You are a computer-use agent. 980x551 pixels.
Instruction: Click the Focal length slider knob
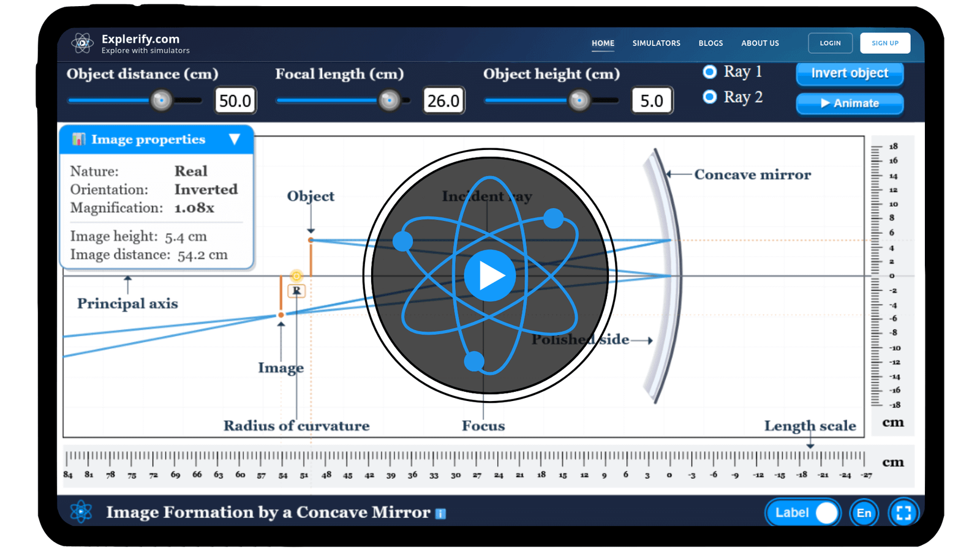(389, 100)
